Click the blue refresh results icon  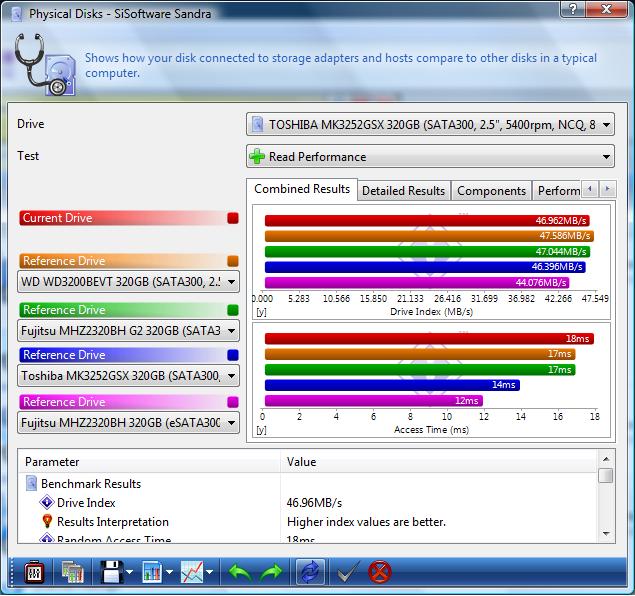click(x=310, y=572)
